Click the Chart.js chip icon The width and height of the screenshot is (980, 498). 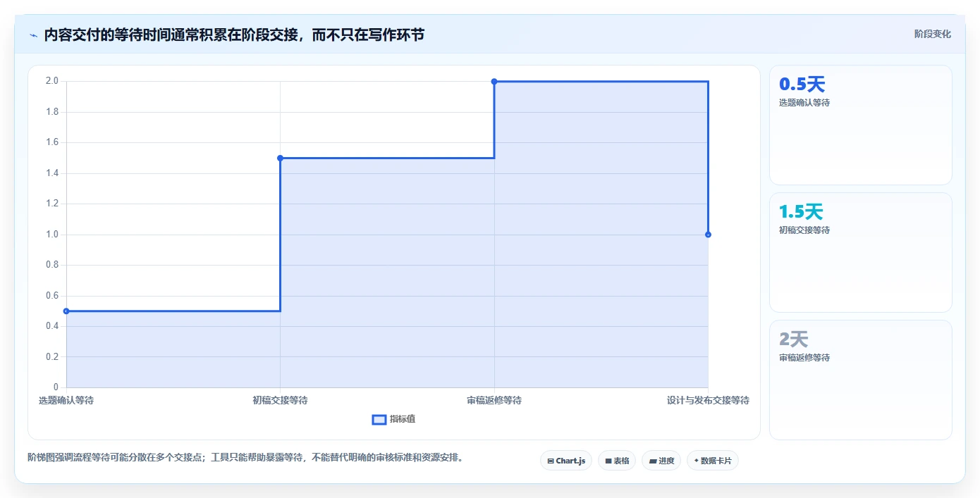(551, 461)
